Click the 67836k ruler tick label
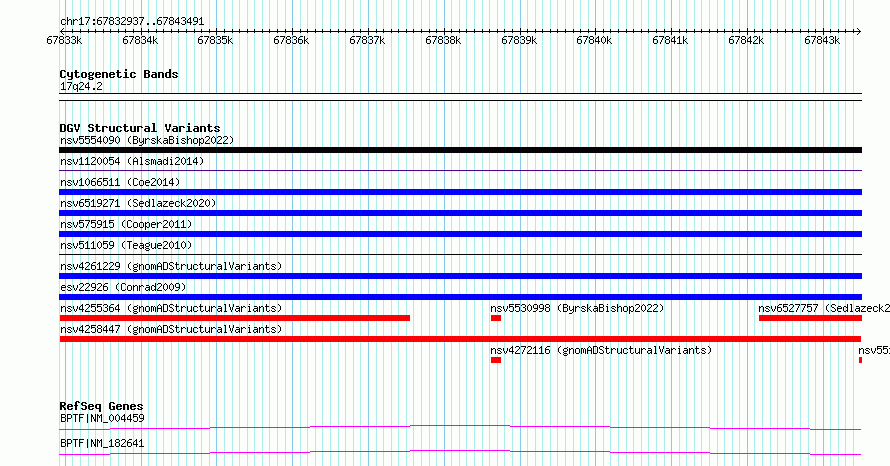Image resolution: width=890 pixels, height=466 pixels. coord(291,41)
